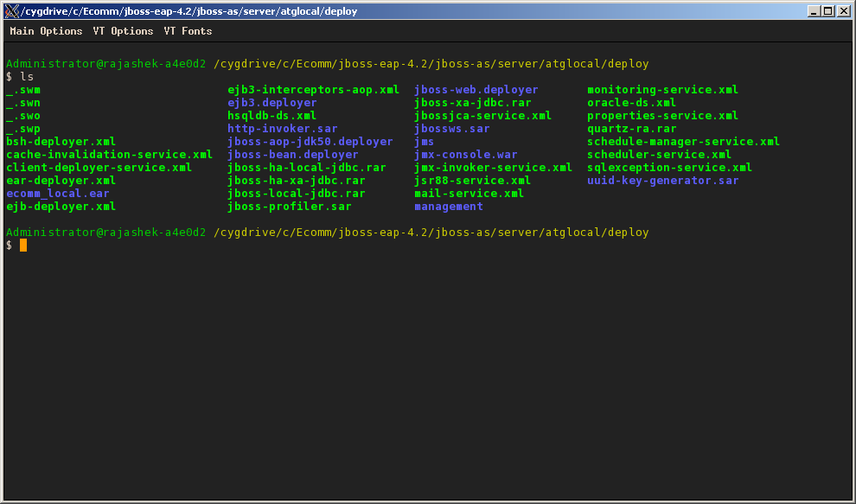This screenshot has height=504, width=856.
Task: Click ejb-deployer.xml entry
Action: pyautogui.click(x=61, y=207)
